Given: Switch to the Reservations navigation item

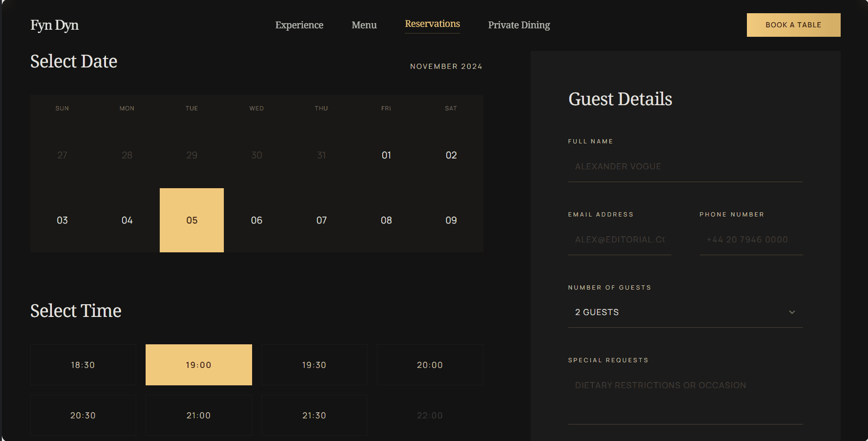Looking at the screenshot, I should coord(432,24).
